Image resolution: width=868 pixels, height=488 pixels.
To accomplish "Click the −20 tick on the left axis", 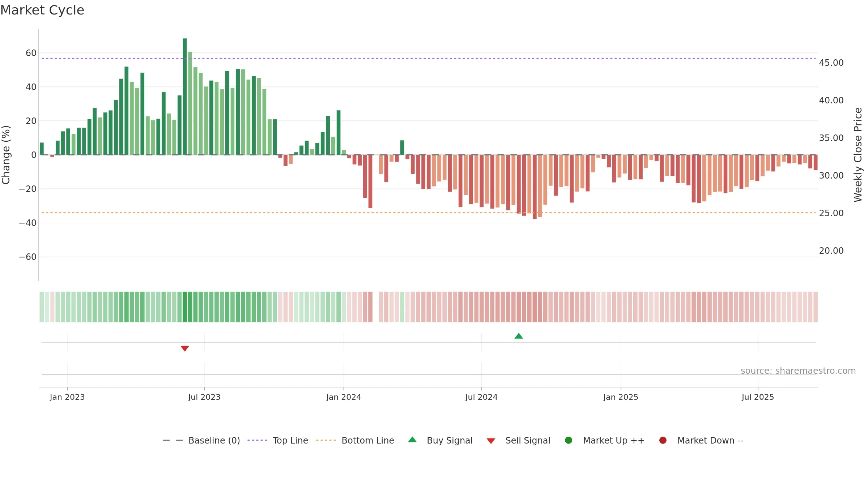I will tap(28, 189).
